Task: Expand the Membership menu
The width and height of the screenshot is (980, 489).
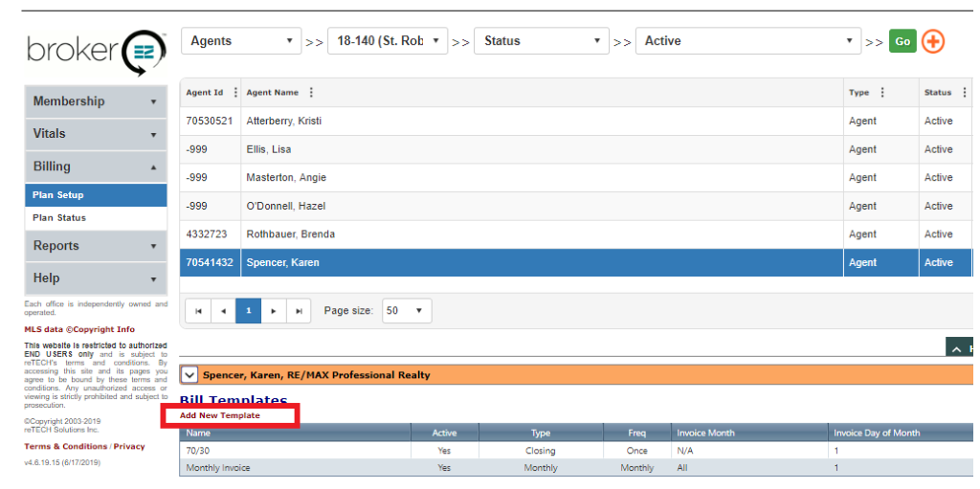Action: [96, 101]
